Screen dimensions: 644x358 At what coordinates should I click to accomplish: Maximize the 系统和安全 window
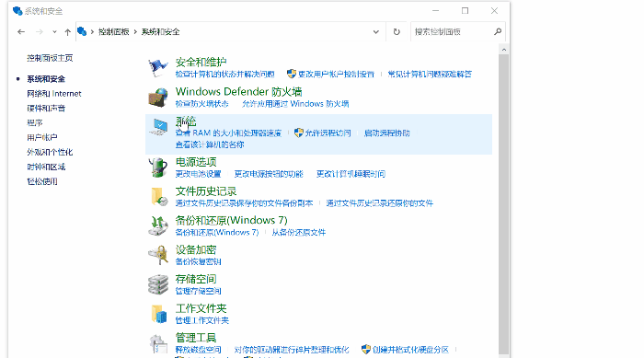click(465, 11)
